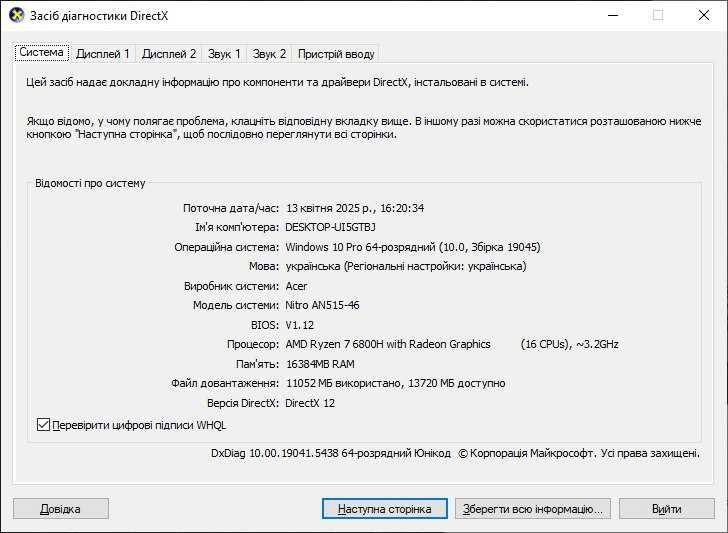Click page file value 11052 МБ використано
This screenshot has width=728, height=533.
(396, 384)
